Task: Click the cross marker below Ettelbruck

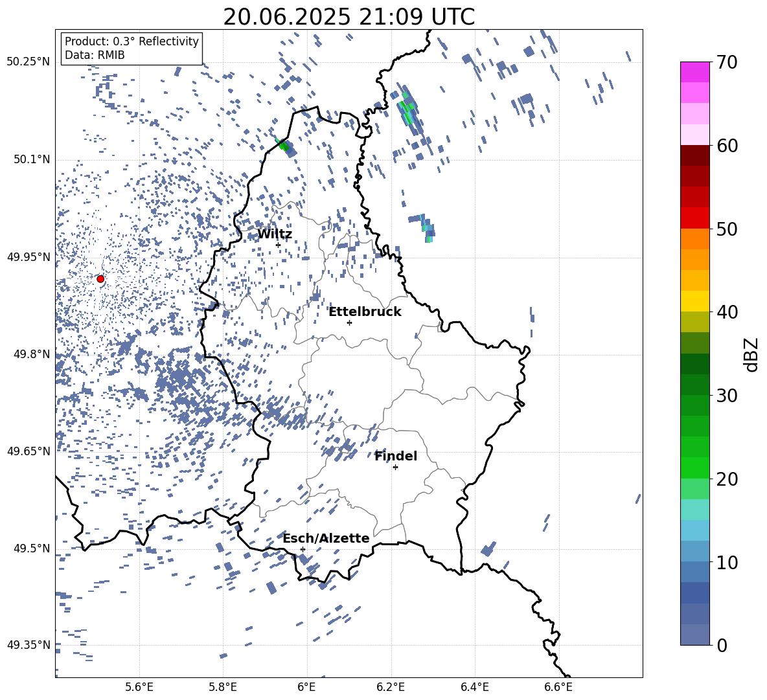Action: pyautogui.click(x=349, y=322)
